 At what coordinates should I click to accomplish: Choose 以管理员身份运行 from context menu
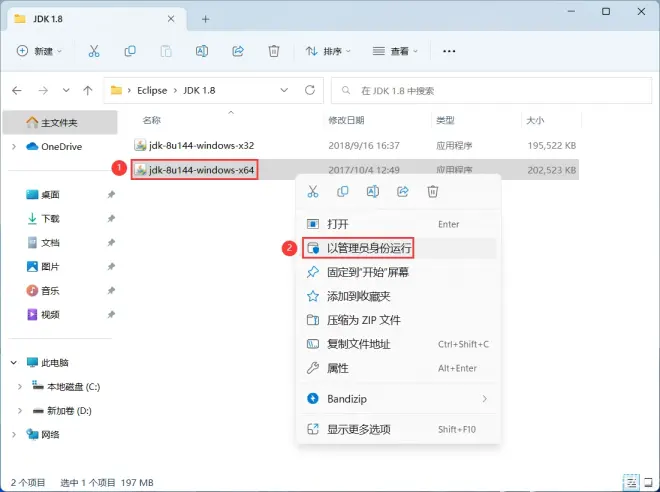pos(399,248)
